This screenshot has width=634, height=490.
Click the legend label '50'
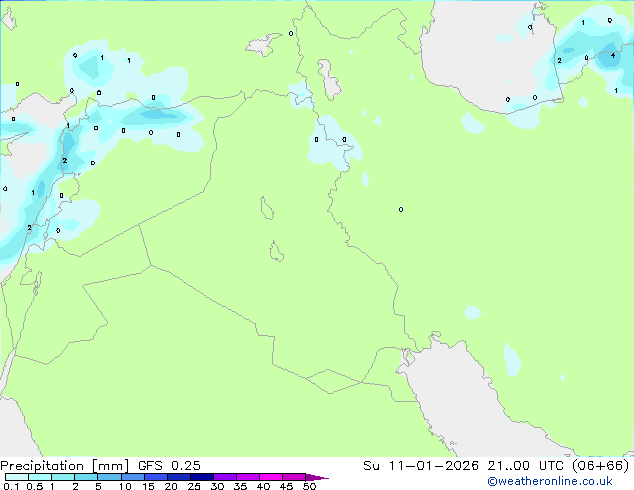click(309, 486)
